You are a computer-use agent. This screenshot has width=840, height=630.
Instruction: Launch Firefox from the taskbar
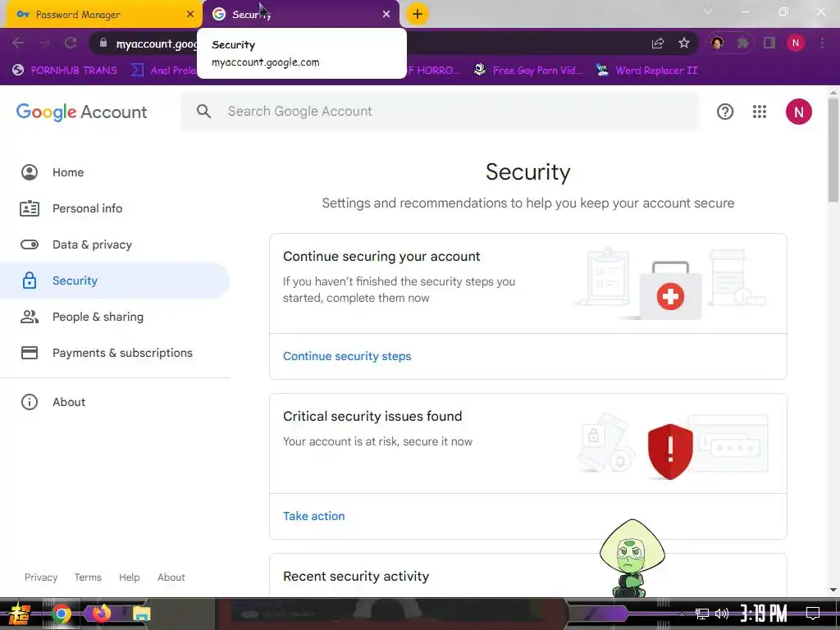pyautogui.click(x=100, y=614)
